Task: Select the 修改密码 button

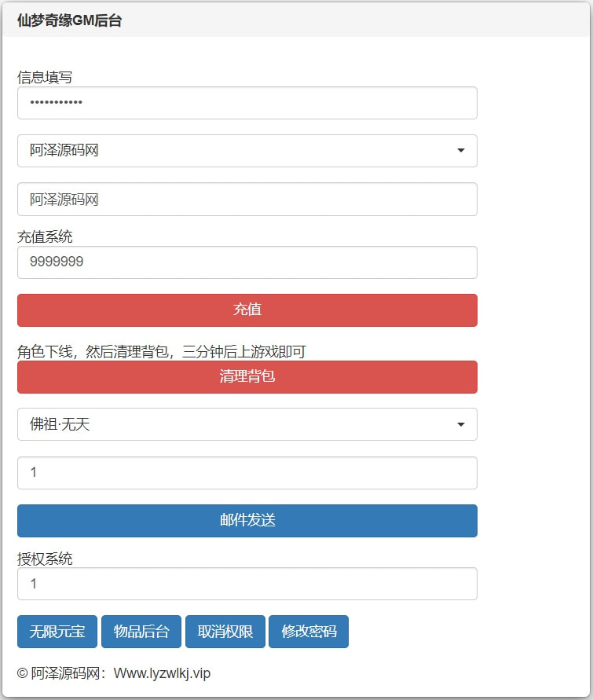Action: (x=309, y=632)
